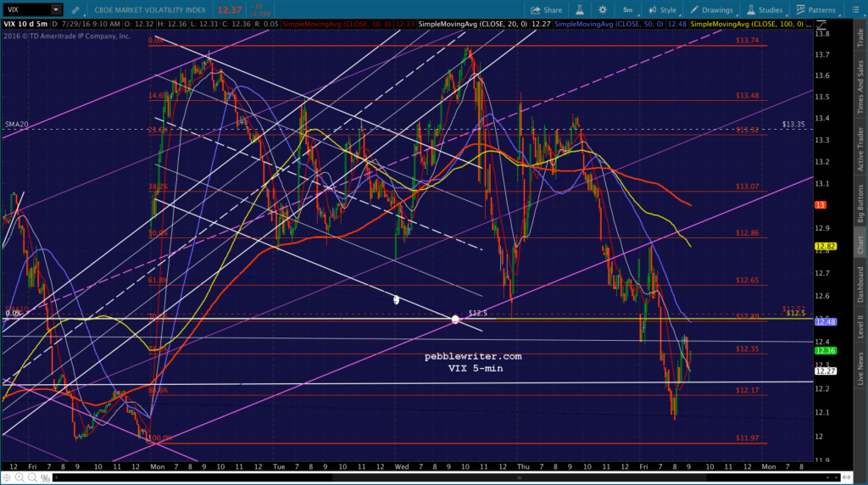The height and width of the screenshot is (485, 868).
Task: Open chart settings gear icon
Action: (x=603, y=10)
